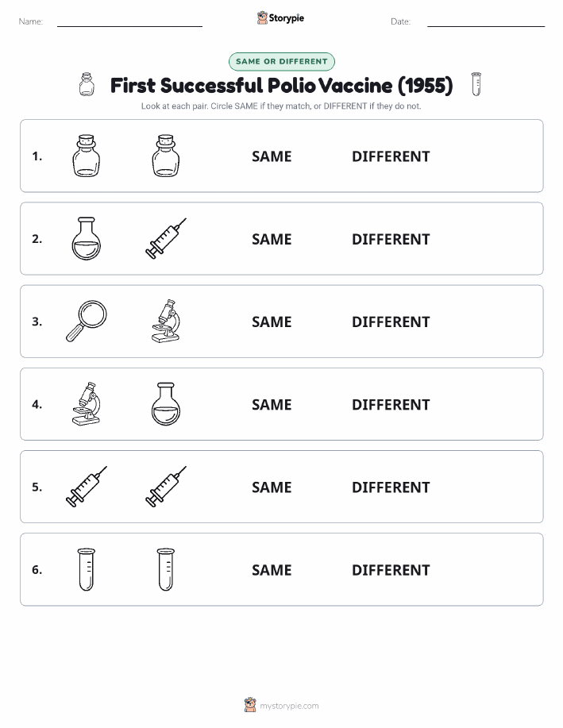Select the magnifying glass icon in row 3

87,321
